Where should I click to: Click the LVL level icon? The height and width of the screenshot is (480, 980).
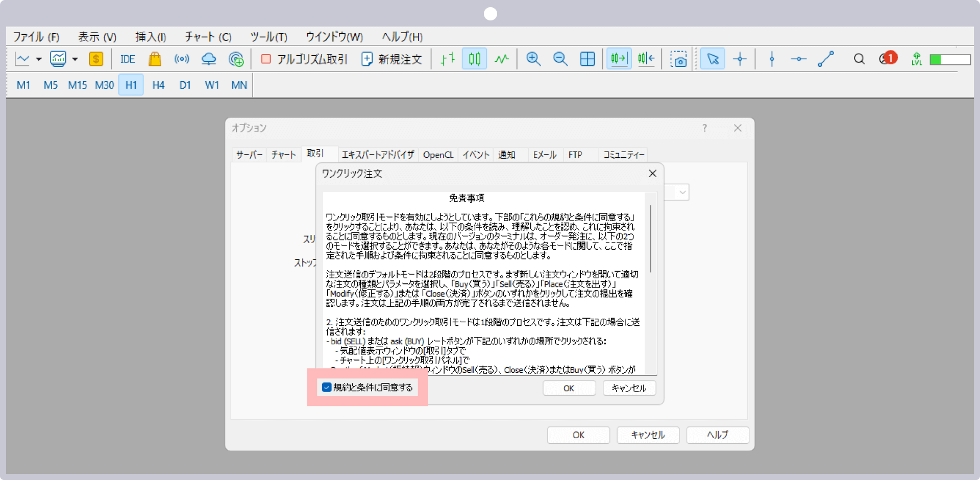coord(917,59)
